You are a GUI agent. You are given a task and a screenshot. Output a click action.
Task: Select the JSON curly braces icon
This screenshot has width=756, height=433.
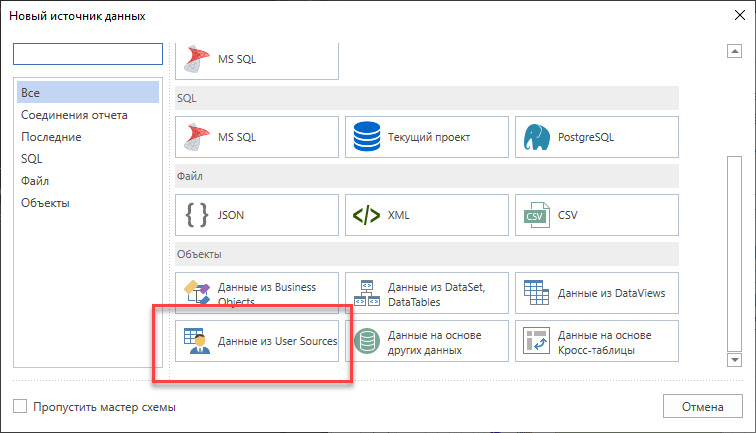(x=196, y=215)
